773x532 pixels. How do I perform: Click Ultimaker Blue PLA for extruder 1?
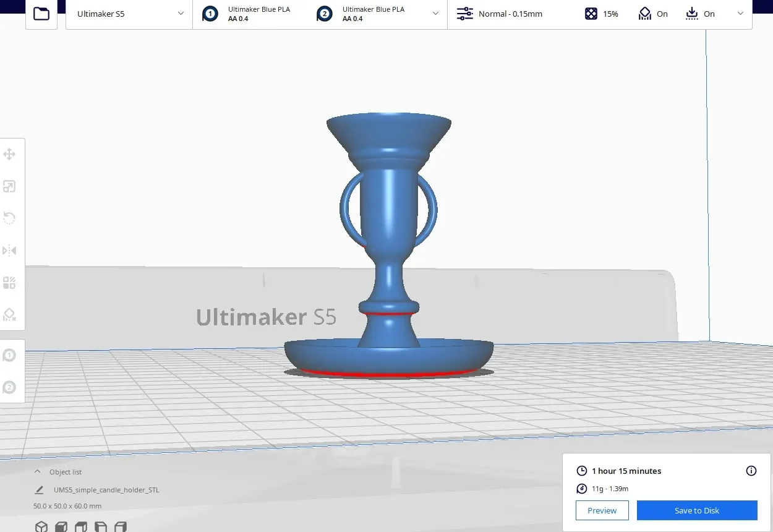point(259,9)
